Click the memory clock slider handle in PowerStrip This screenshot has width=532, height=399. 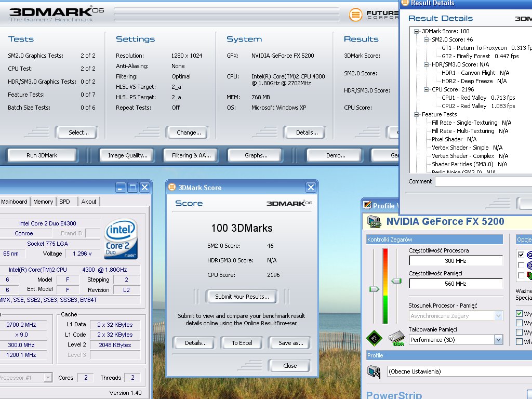[x=396, y=281]
